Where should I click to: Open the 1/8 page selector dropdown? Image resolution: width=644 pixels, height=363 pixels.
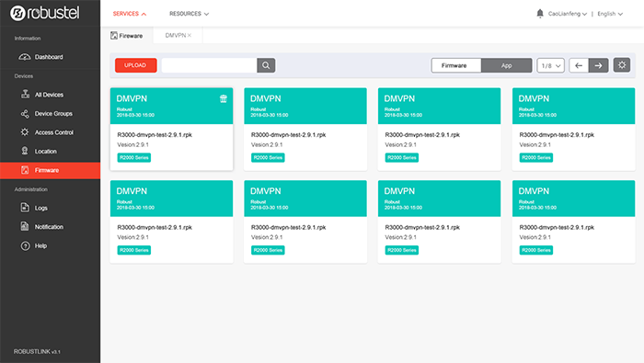click(550, 65)
